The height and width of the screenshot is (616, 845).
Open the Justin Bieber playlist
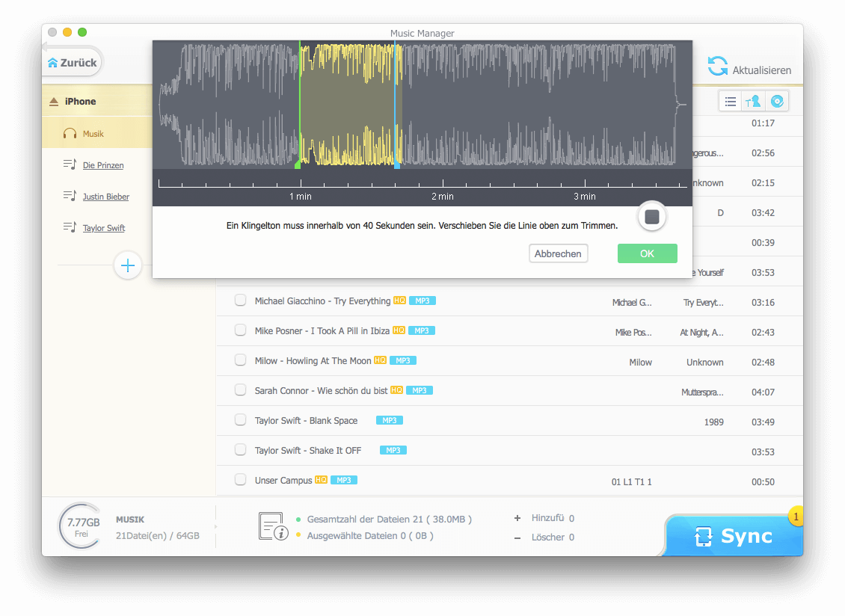coord(105,197)
